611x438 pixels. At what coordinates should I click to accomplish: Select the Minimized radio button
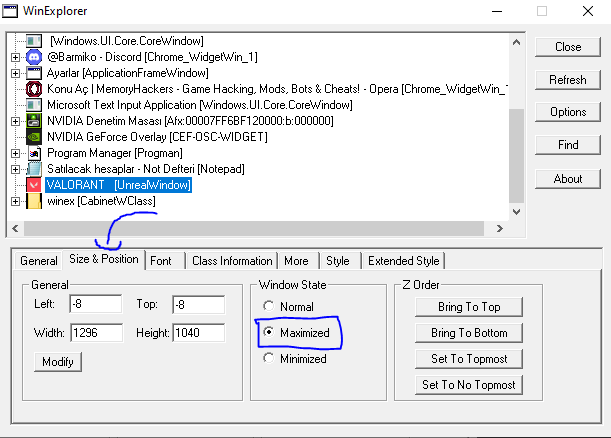click(268, 358)
